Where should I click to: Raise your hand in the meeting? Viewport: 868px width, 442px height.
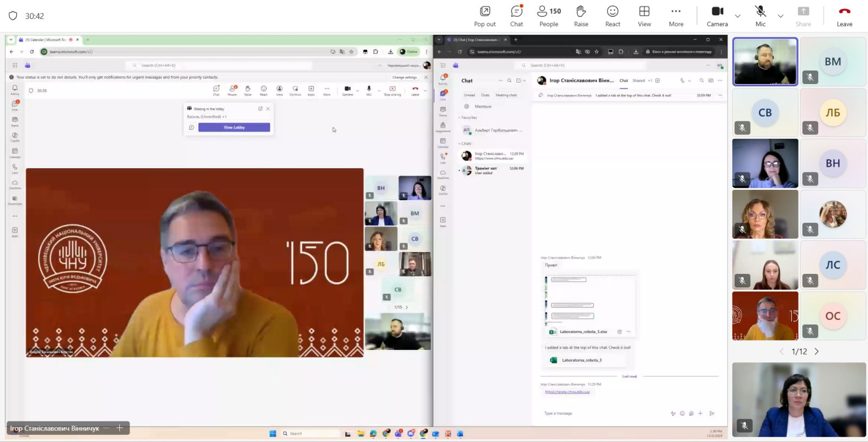tap(581, 16)
